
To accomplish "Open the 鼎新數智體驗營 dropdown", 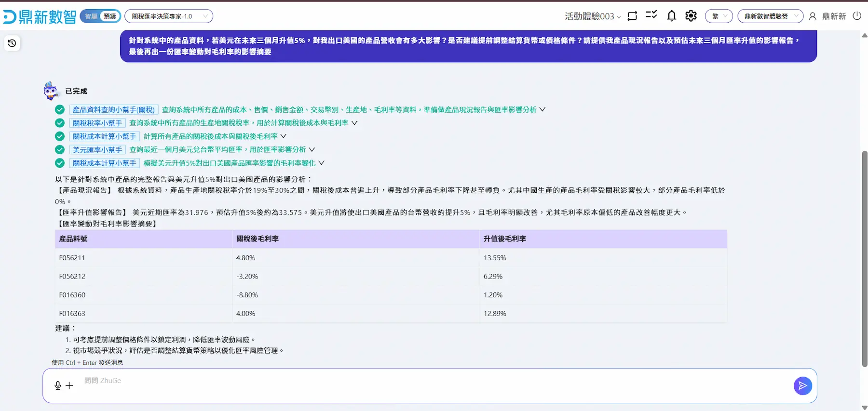I will 770,16.
